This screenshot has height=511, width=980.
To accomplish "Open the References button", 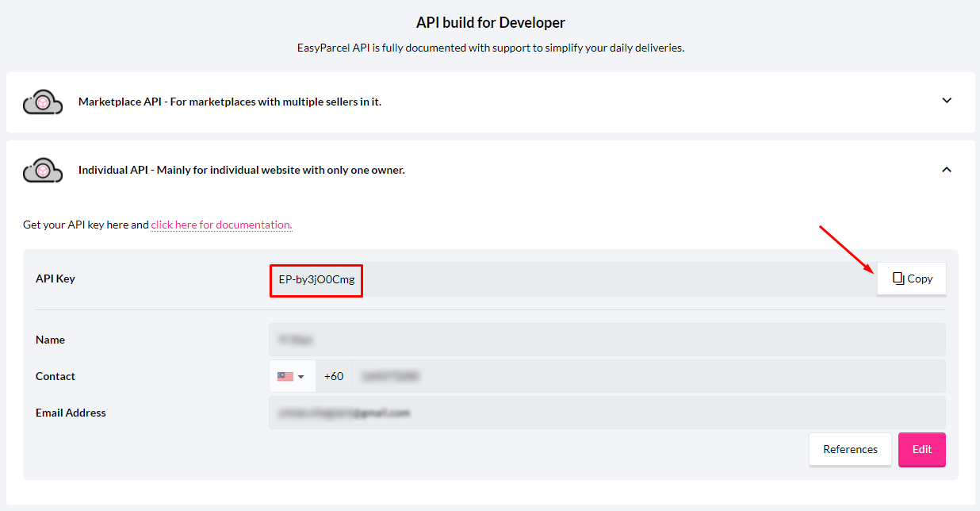I will click(850, 449).
